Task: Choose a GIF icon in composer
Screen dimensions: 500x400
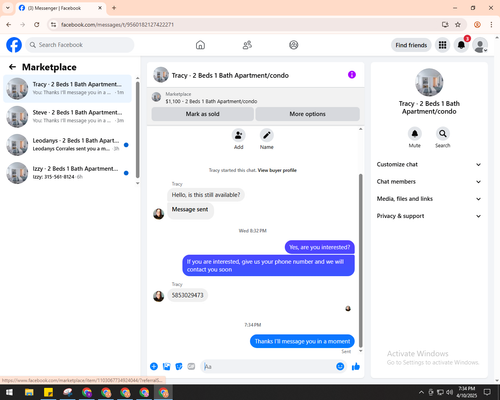Action: pyautogui.click(x=191, y=367)
